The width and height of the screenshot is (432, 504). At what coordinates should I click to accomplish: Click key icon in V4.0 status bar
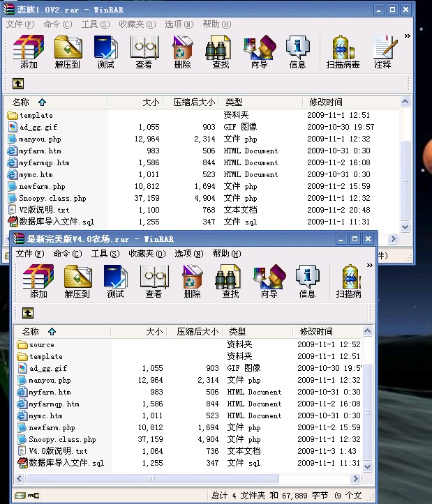(33, 496)
